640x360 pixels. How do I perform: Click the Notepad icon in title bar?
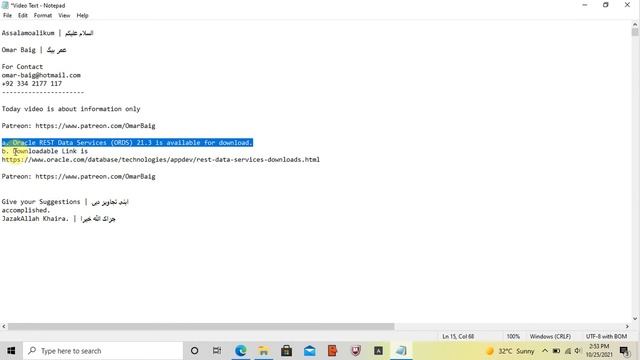5,5
